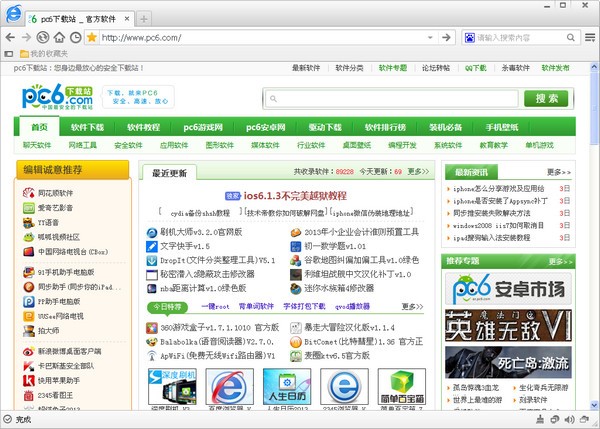The width and height of the screenshot is (600, 429).
Task: Click 最新软件 in top links bar
Action: point(306,68)
